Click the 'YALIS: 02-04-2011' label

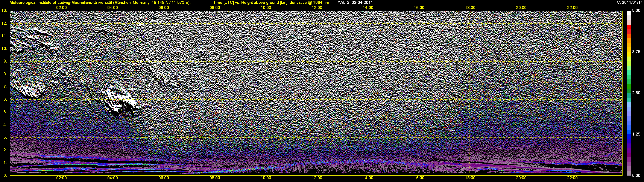355,3
